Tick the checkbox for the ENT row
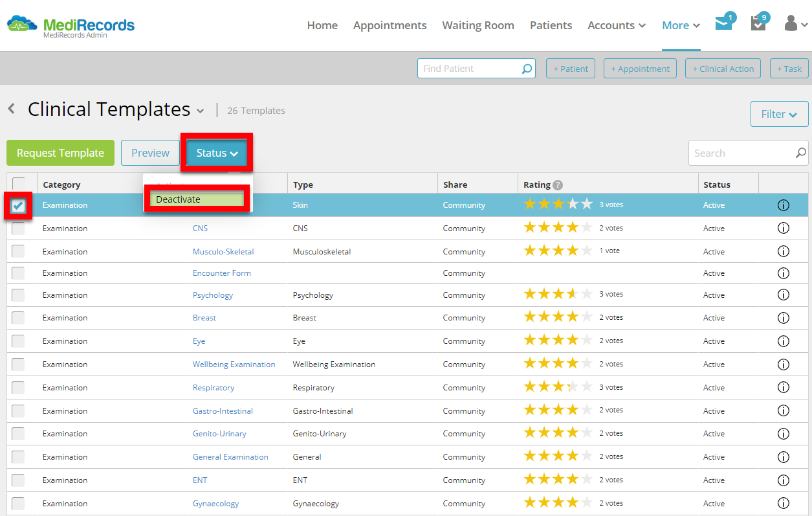This screenshot has height=516, width=812. [x=18, y=480]
